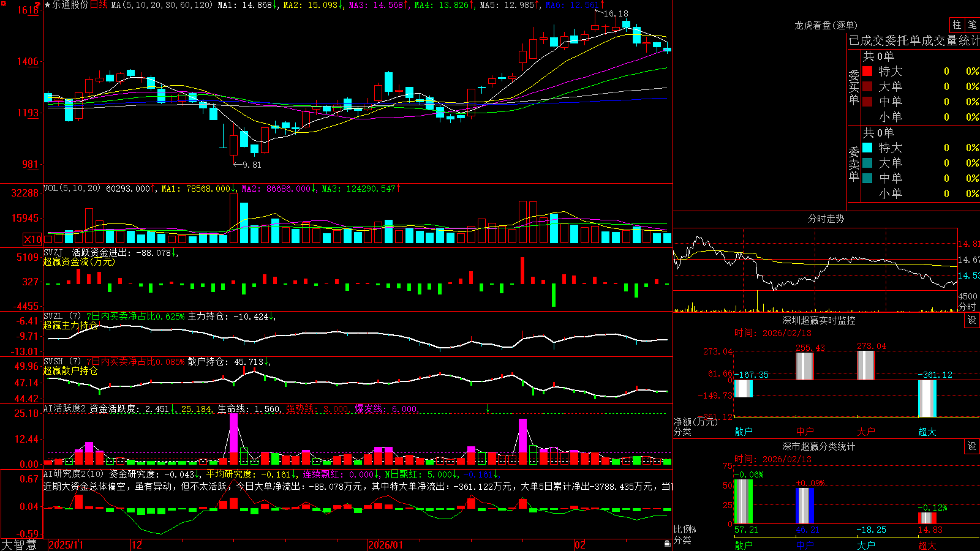The width and height of the screenshot is (980, 551).
Task: Click the 大智慧 logo in the bottom-left corner
Action: coord(19,544)
